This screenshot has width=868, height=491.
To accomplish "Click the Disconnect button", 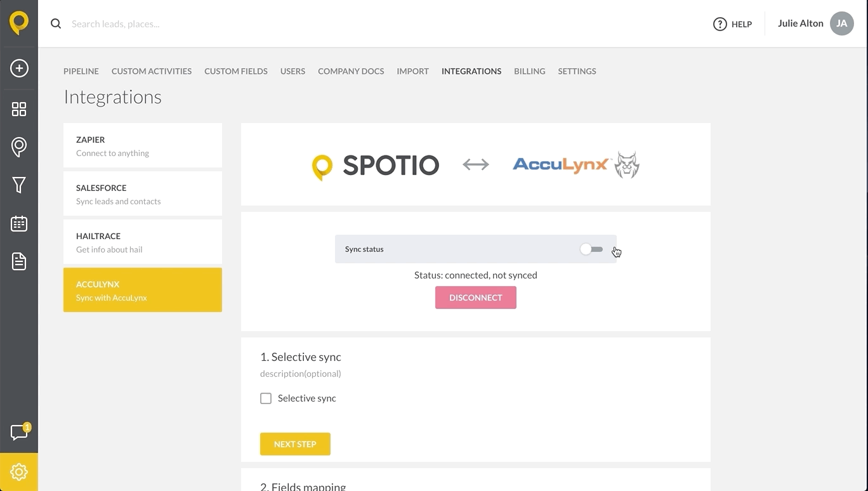I will pyautogui.click(x=476, y=298).
